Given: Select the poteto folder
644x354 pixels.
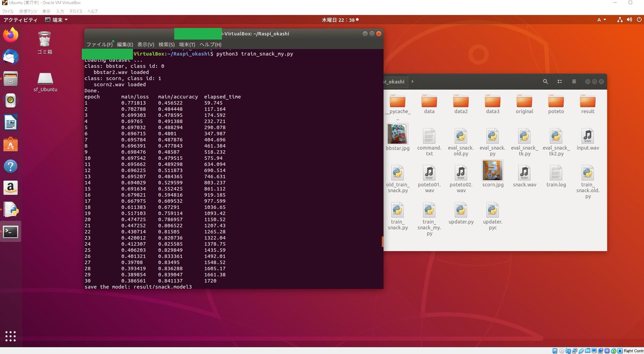Looking at the screenshot, I should (x=556, y=104).
